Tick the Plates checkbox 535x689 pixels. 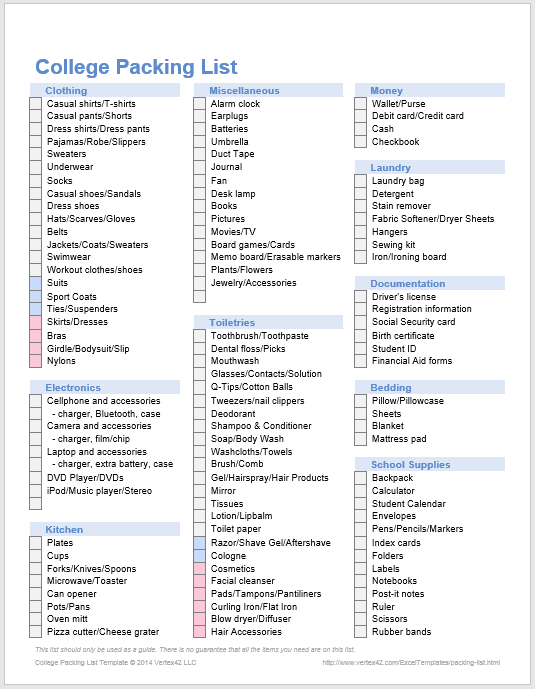(x=36, y=543)
